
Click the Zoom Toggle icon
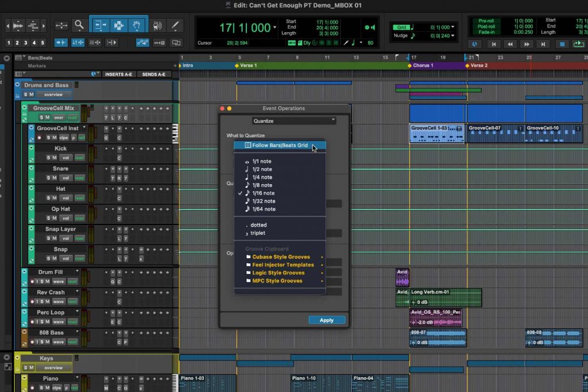(x=61, y=25)
